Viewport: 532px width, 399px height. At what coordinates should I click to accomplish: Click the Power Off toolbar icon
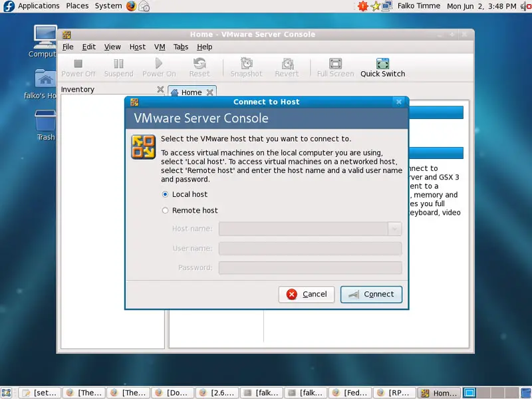coord(78,64)
